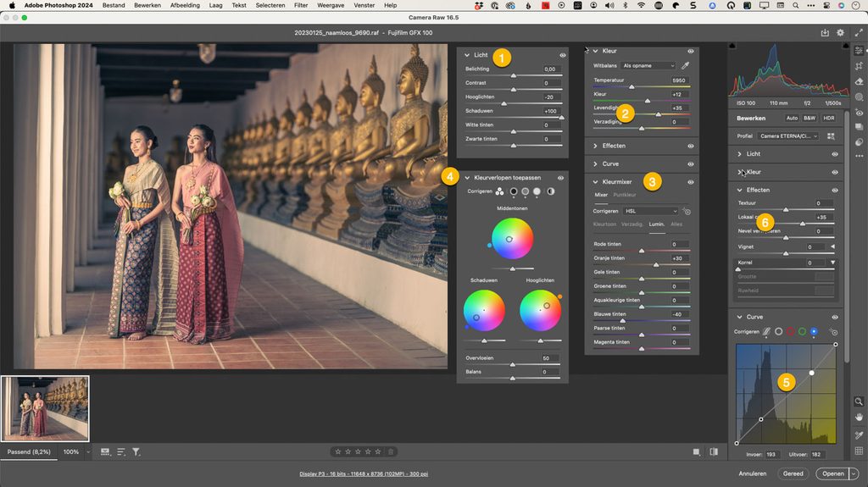Viewport: 868px width, 487px height.
Task: Collapse the Kleurmixer section
Action: click(596, 181)
